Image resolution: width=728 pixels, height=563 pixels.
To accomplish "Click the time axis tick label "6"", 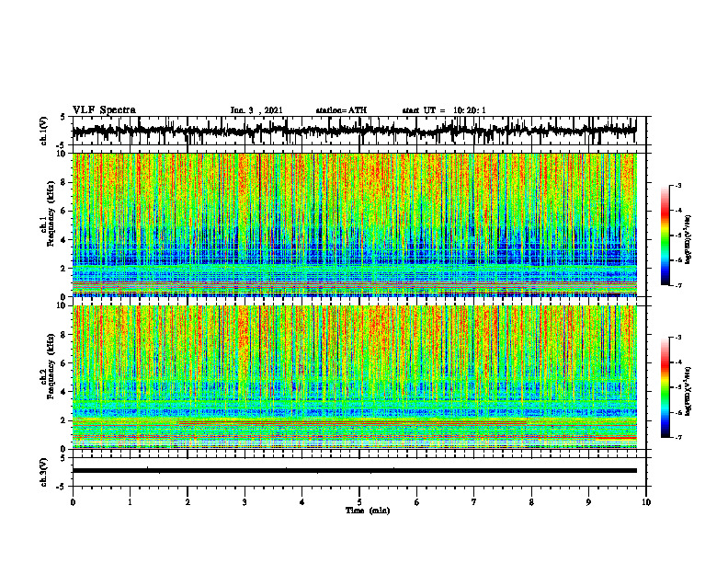I will click(x=417, y=502).
